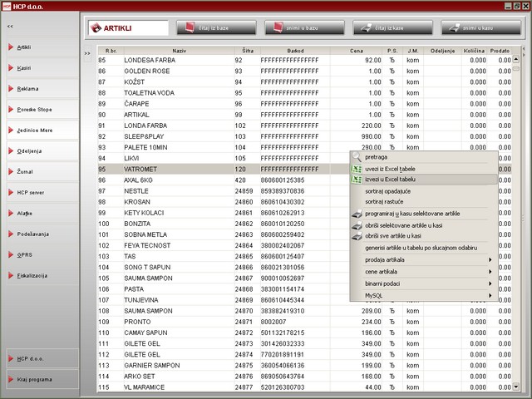Click the red arrow icon beside Kasiri
Viewport: 532px width, 399px height.
click(x=11, y=67)
